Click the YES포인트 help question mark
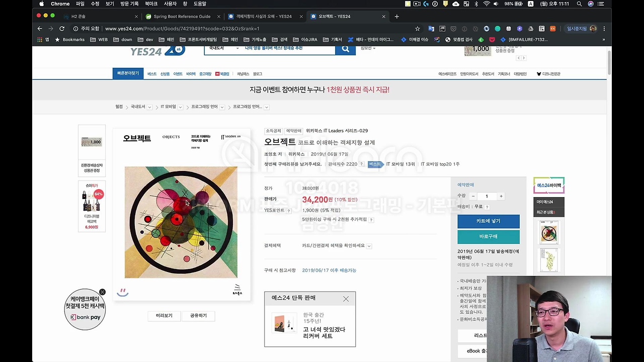Screen dimensions: 644x362 288,211
